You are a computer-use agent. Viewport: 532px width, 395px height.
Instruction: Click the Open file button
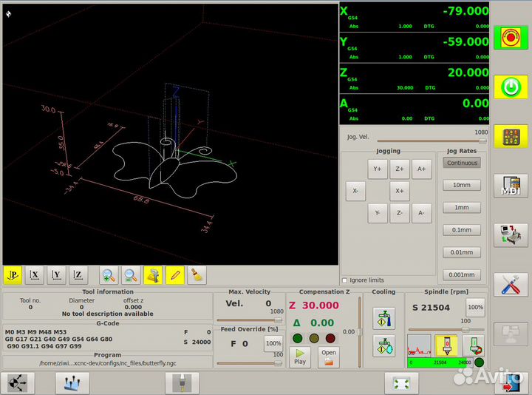click(329, 357)
